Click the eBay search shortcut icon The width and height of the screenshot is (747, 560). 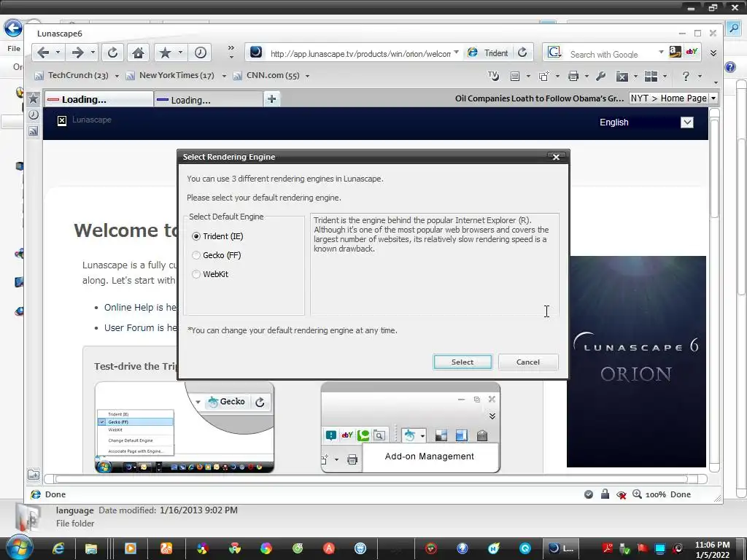(x=692, y=52)
